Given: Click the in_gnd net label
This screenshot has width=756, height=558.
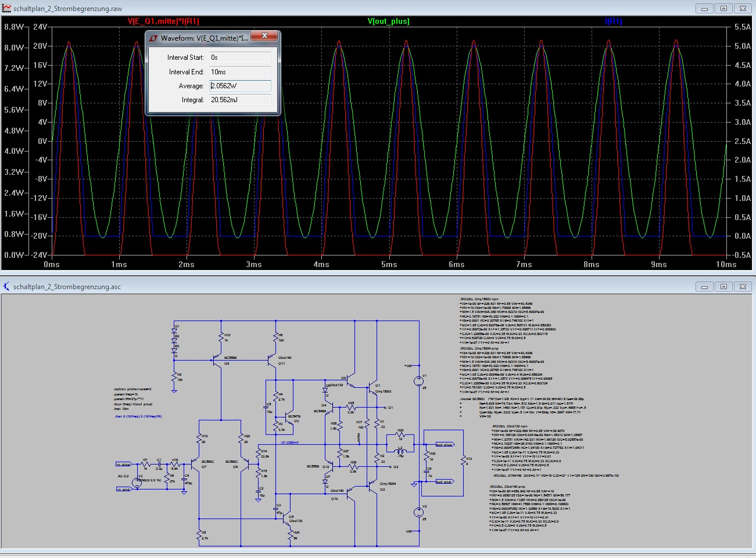Looking at the screenshot, I should tap(124, 489).
